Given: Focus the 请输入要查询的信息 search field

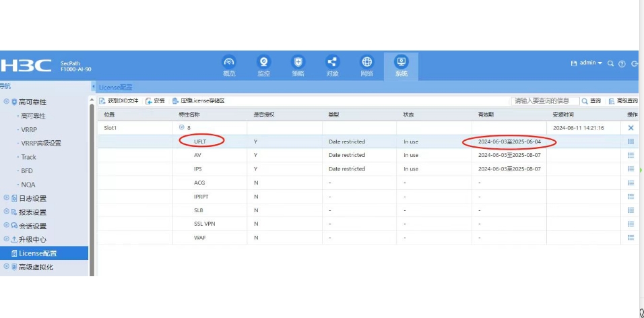Looking at the screenshot, I should tap(545, 101).
